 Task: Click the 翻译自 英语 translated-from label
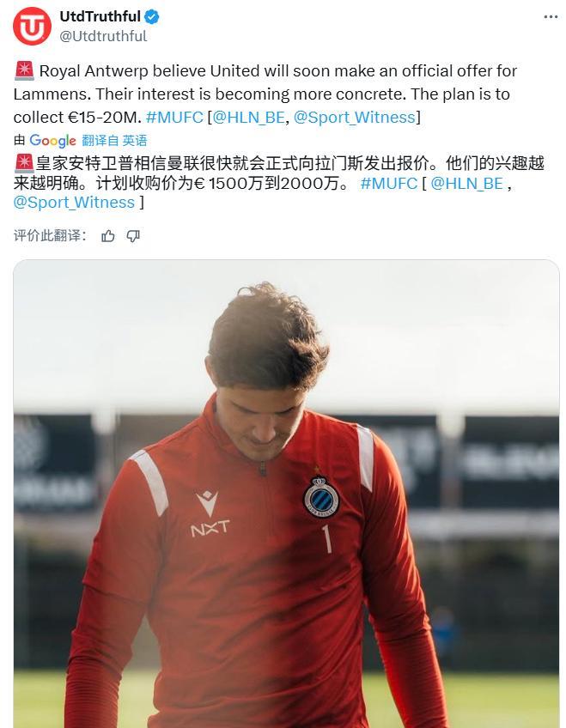coord(114,140)
